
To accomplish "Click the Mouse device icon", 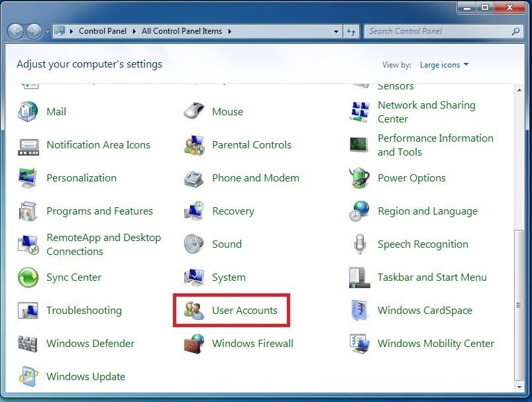I will (x=193, y=111).
